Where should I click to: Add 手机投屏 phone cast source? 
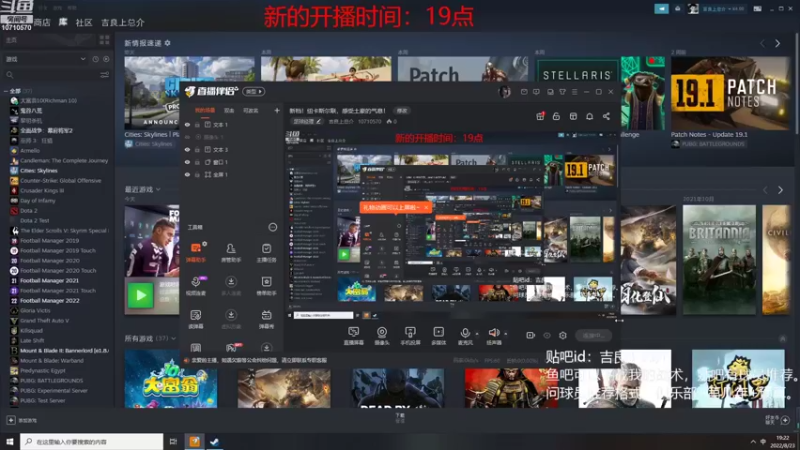click(410, 336)
